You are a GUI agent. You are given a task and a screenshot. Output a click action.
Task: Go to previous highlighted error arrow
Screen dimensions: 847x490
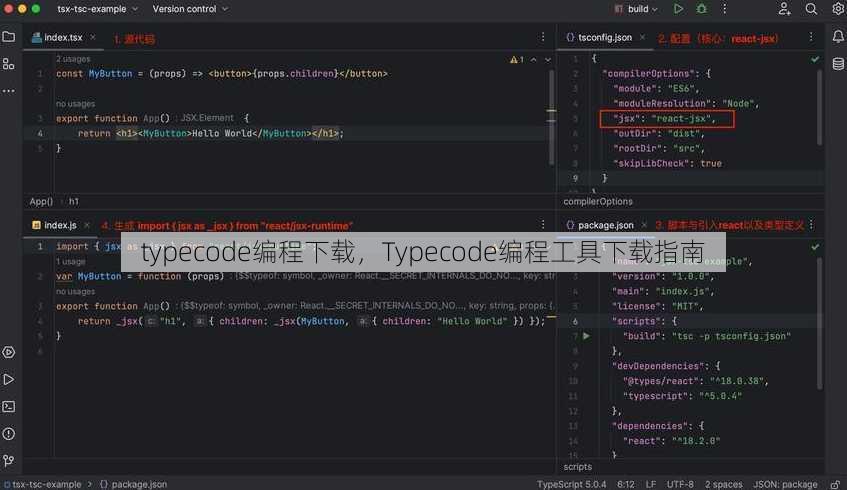[534, 59]
